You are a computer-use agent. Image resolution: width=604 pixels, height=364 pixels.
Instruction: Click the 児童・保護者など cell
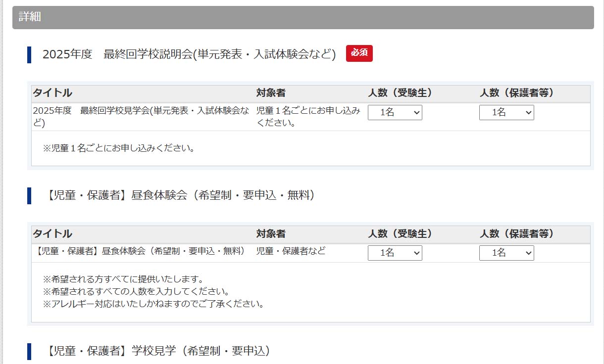coord(291,251)
